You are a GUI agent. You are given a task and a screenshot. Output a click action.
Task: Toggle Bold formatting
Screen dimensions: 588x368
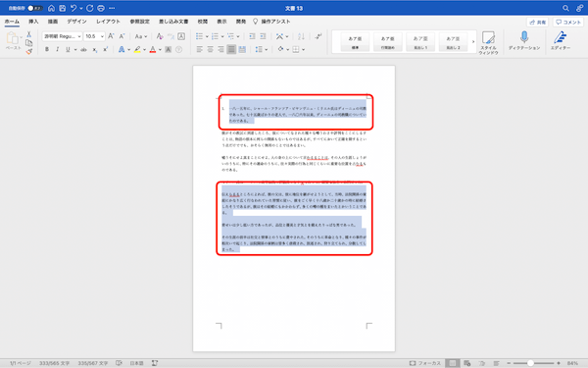click(x=47, y=49)
